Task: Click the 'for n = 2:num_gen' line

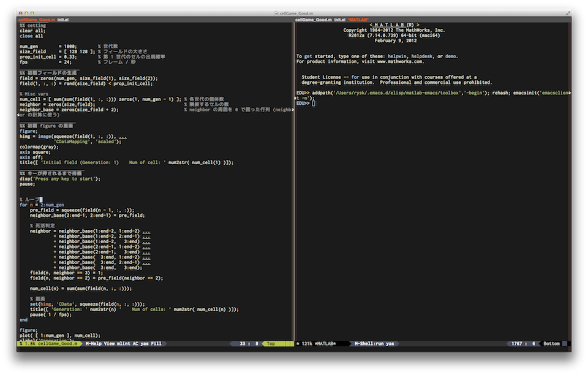Action: pos(42,205)
